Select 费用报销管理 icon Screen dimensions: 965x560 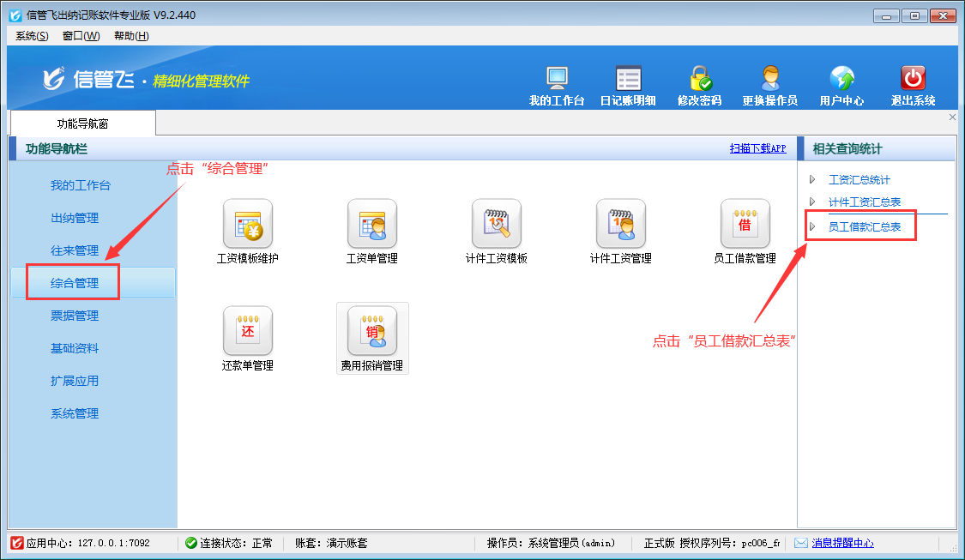pos(371,331)
